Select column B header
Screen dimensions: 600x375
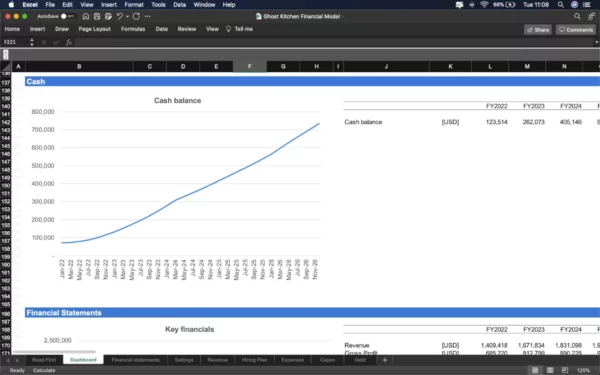tap(79, 67)
